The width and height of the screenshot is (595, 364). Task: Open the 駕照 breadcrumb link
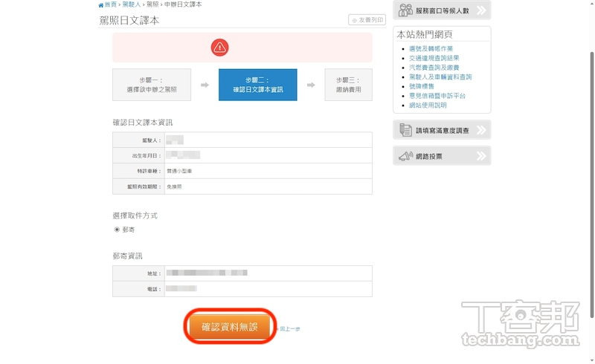pyautogui.click(x=152, y=4)
